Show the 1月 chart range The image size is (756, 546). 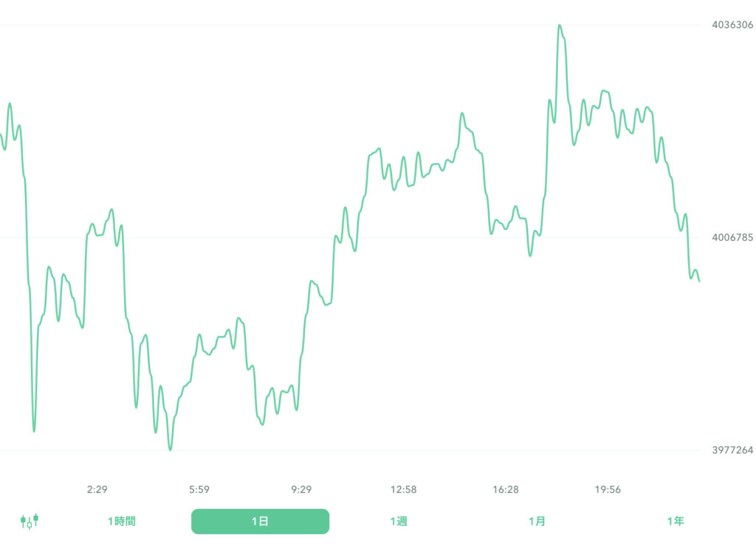(537, 522)
